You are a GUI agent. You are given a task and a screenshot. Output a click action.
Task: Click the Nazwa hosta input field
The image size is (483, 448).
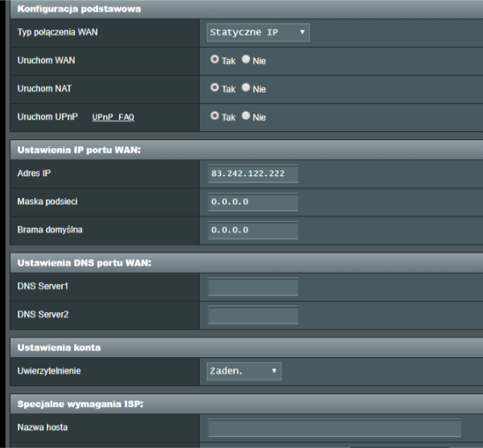pyautogui.click(x=335, y=427)
